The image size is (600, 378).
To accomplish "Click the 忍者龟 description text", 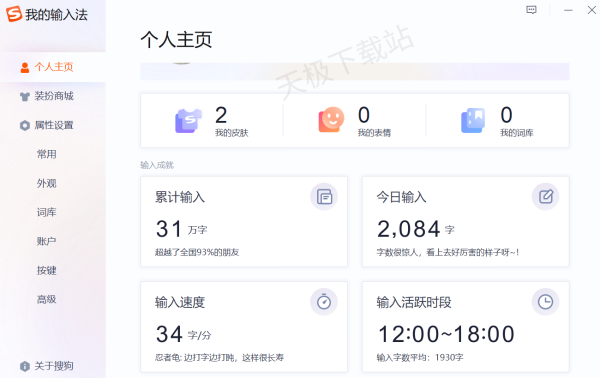I will [x=219, y=358].
